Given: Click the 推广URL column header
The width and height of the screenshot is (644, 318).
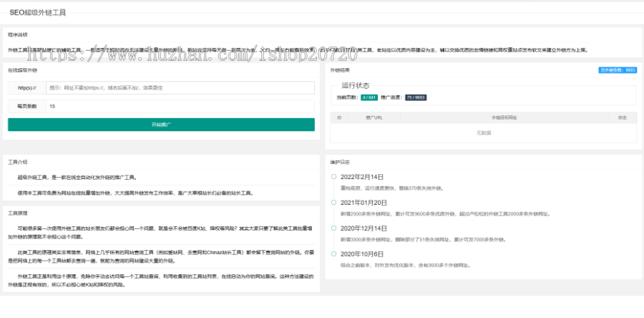Looking at the screenshot, I should click(x=374, y=117).
